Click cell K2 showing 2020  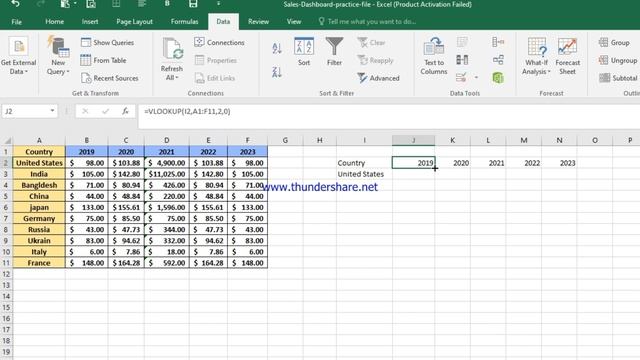pyautogui.click(x=453, y=163)
